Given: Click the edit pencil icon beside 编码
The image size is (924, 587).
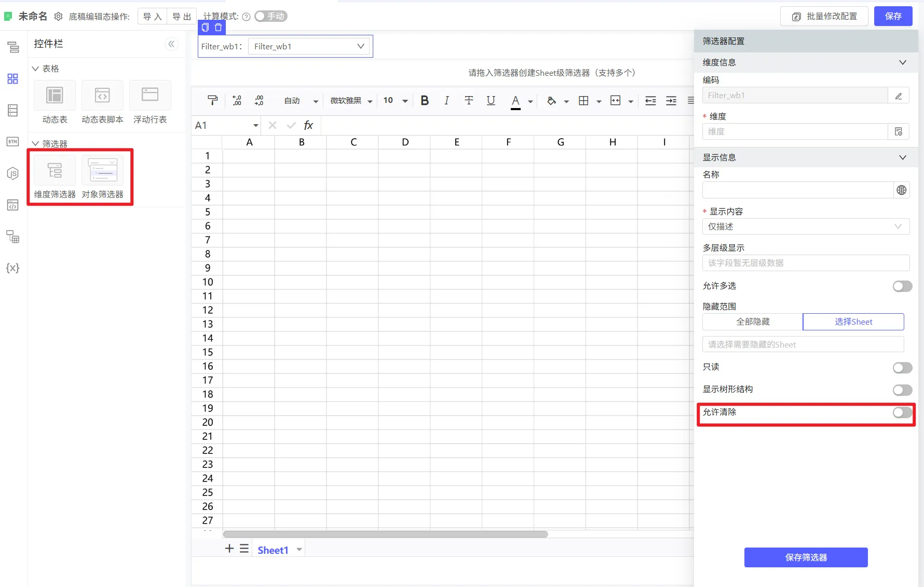Looking at the screenshot, I should pos(899,96).
